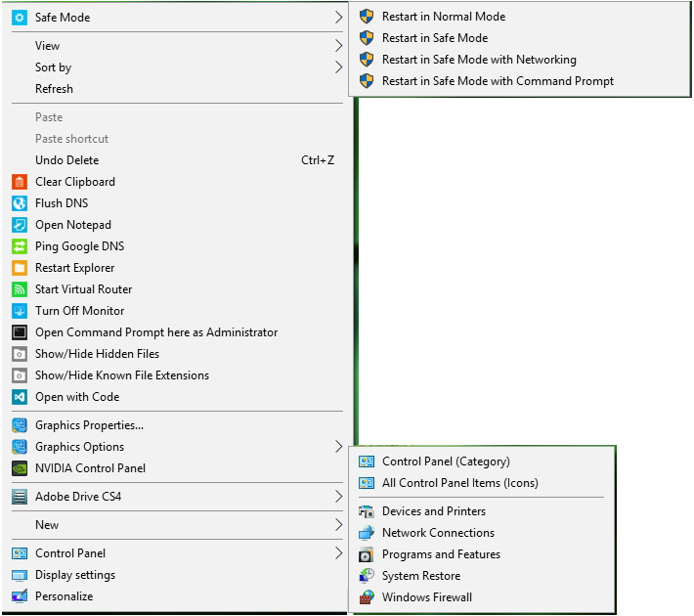
Task: Click the Ping Google DNS icon
Action: tap(19, 246)
